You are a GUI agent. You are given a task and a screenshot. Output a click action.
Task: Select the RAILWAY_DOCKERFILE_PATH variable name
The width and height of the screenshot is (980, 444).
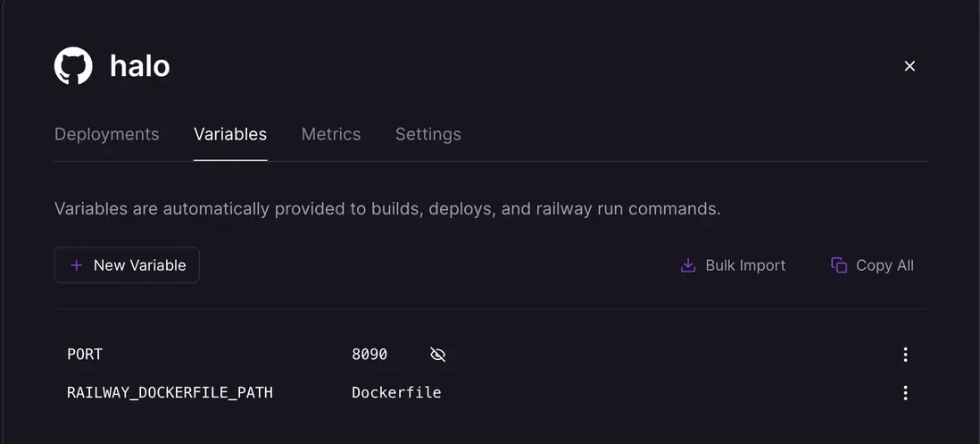[170, 393]
